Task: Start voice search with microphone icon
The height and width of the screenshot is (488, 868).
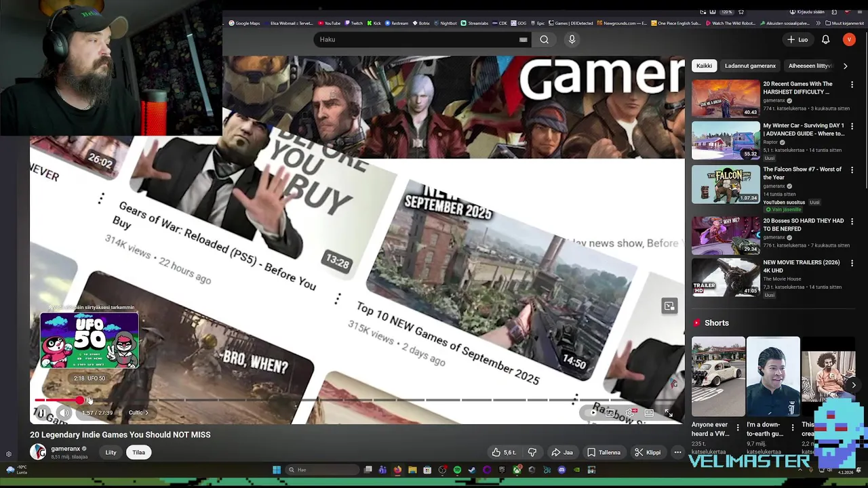Action: coord(572,39)
